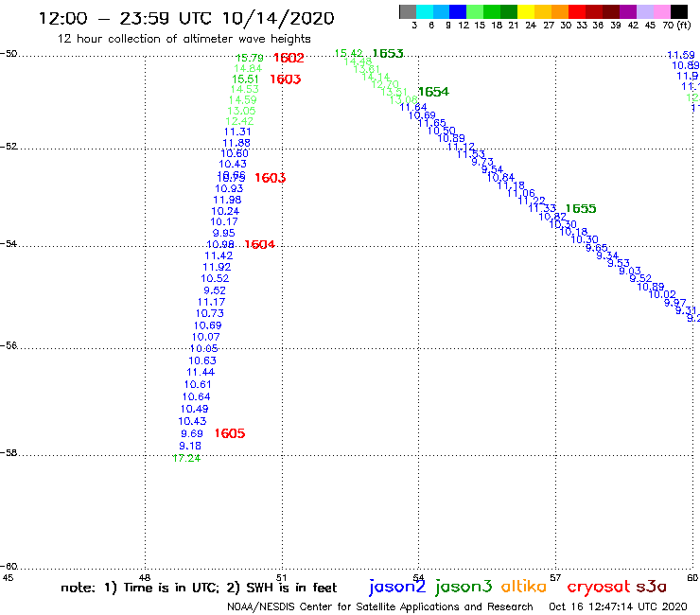Click the -58 latitude axis label
700x615 pixels.
tap(9, 453)
